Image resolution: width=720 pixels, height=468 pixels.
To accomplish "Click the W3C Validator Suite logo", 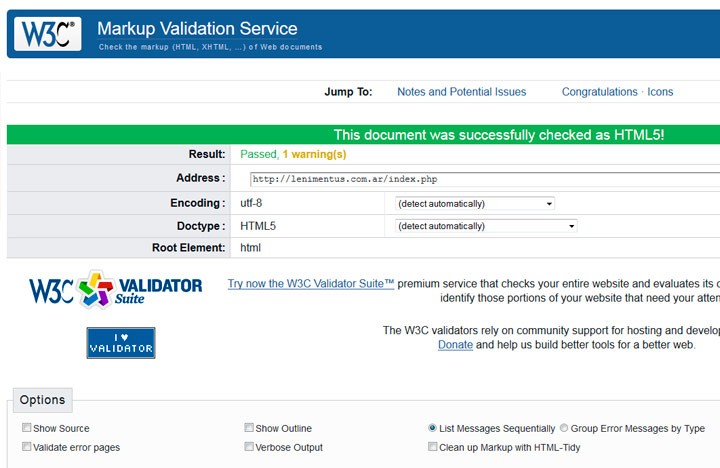I will (x=116, y=289).
